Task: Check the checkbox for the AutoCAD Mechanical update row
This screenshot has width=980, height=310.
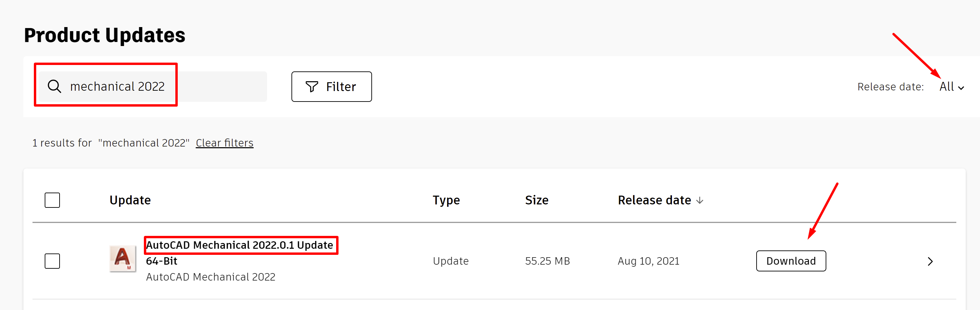Action: click(x=52, y=261)
